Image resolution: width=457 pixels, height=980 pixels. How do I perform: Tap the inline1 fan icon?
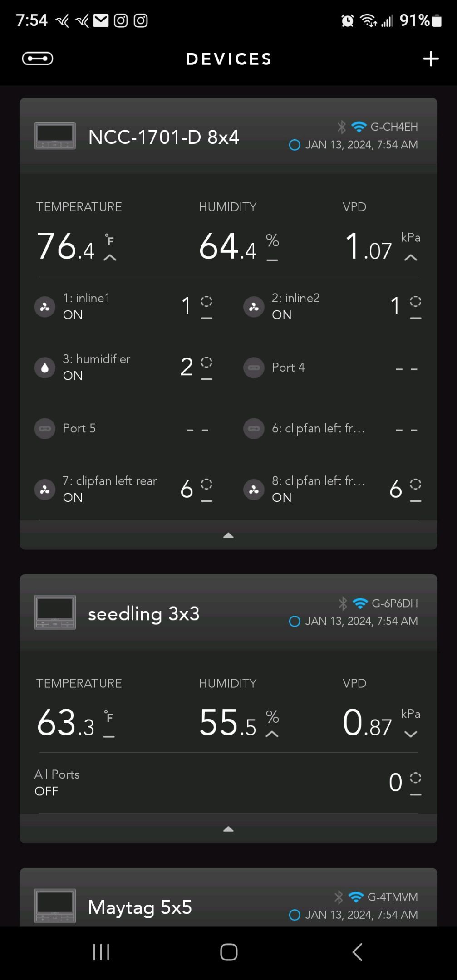click(x=45, y=307)
